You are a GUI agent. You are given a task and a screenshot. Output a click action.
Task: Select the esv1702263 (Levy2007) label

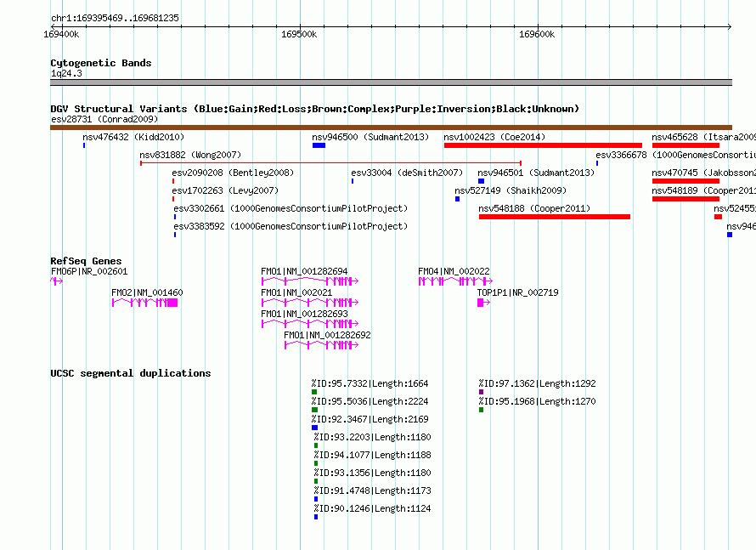[225, 190]
